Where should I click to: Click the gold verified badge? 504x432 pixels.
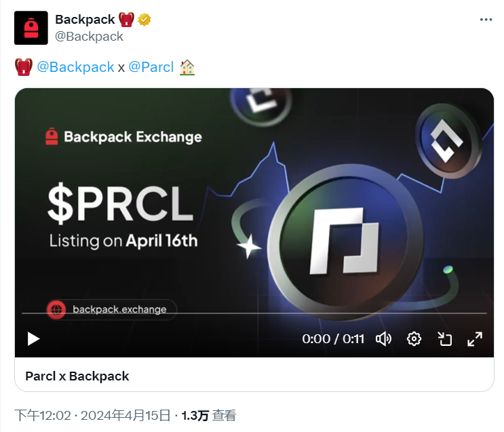(x=144, y=20)
